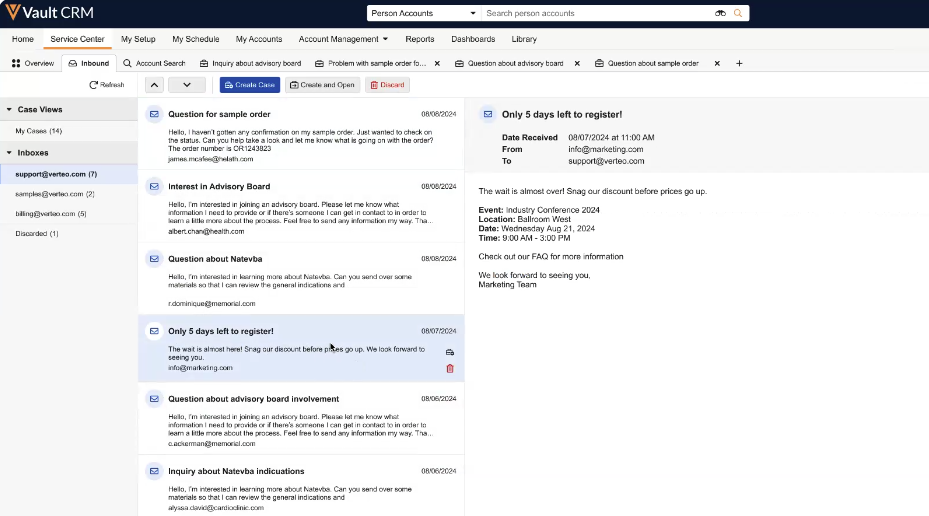This screenshot has height=516, width=929.
Task: Click the create case icon on selected email
Action: click(450, 352)
